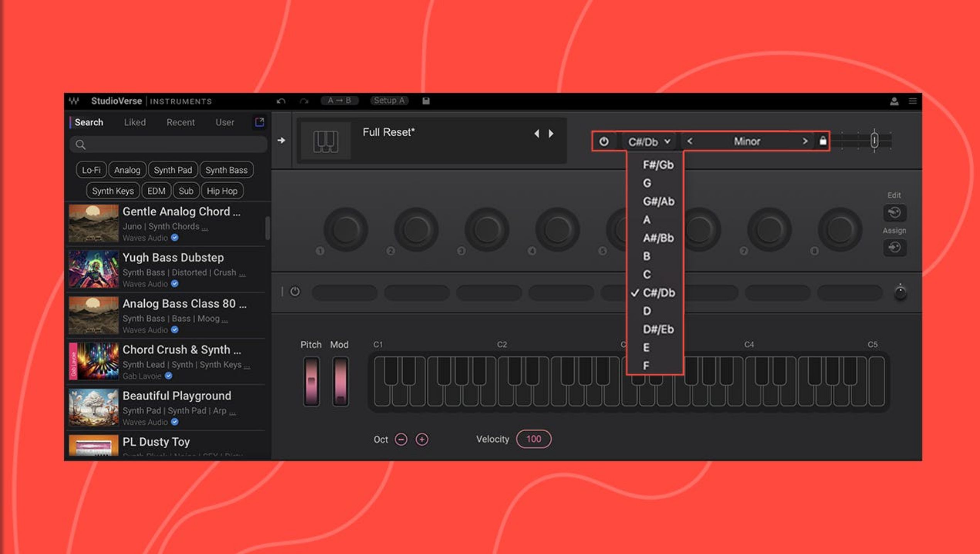Open the C#/Db key dropdown
980x554 pixels.
click(x=649, y=142)
